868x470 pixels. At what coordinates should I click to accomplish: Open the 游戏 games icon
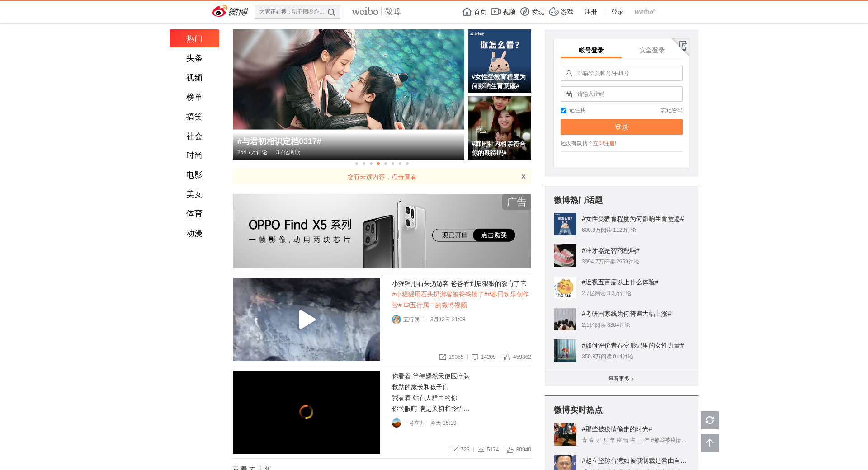[554, 12]
